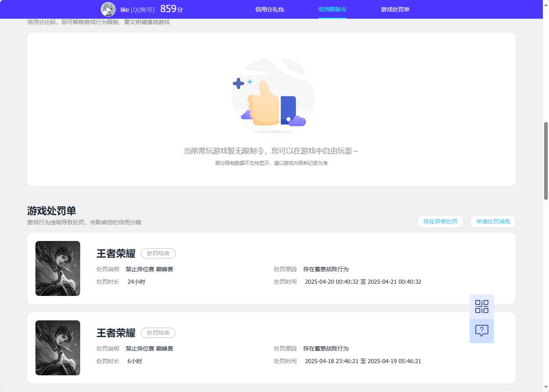The width and height of the screenshot is (549, 392).
Task: Click the scroll up arrow of scrollbar
Action: [546, 4]
